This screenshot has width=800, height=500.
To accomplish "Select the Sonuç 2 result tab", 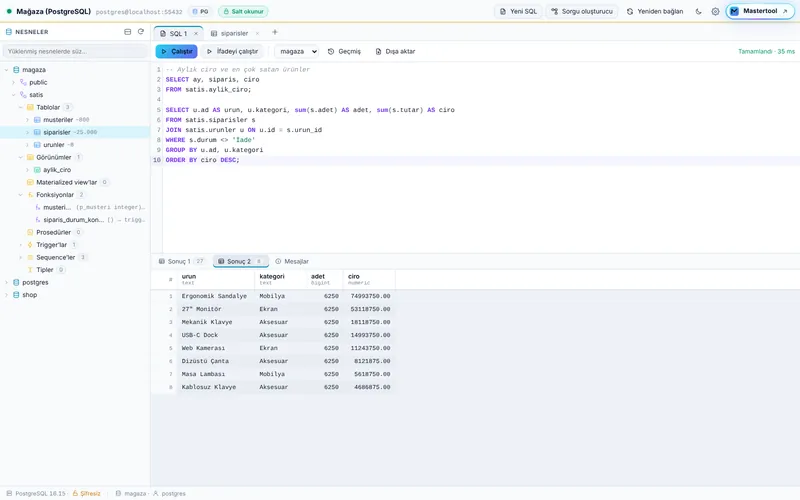I will click(x=240, y=261).
